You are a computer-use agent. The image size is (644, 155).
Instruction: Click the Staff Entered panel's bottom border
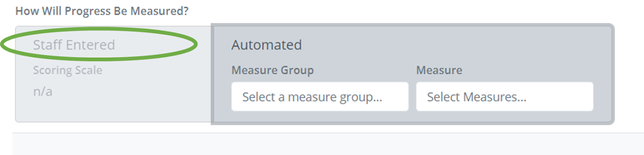tap(113, 122)
